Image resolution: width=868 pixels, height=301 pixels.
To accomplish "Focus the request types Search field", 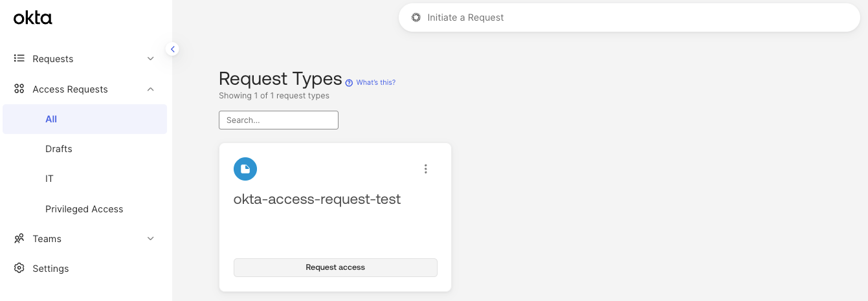I will tap(278, 120).
